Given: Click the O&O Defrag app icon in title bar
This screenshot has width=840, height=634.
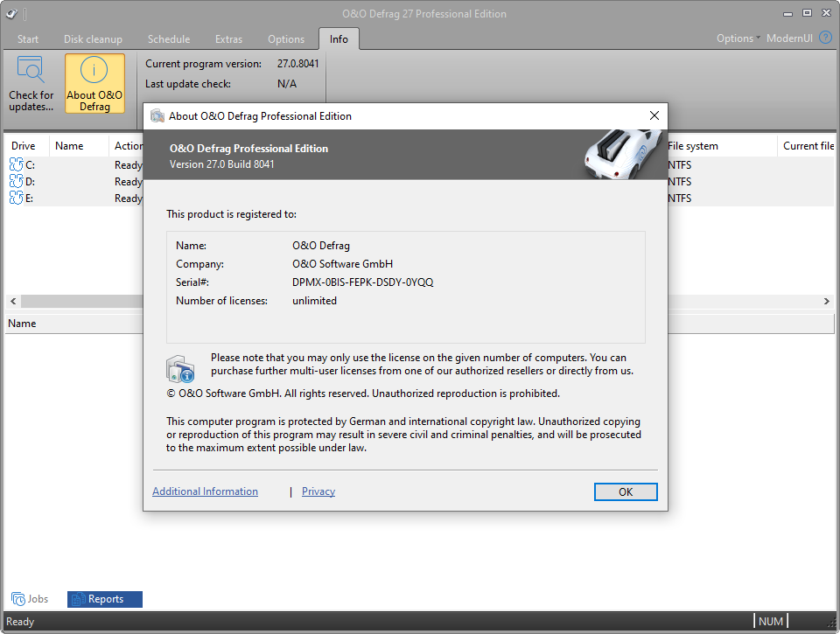Looking at the screenshot, I should coord(12,13).
